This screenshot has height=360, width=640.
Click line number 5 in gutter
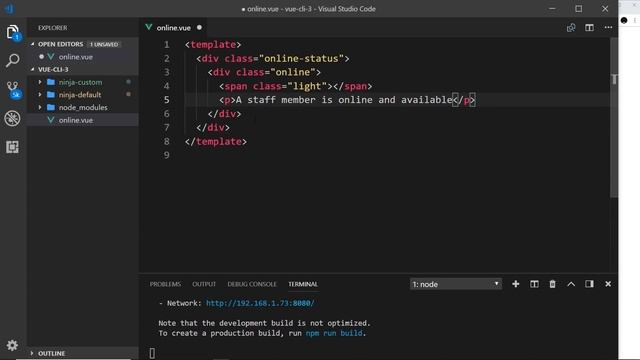point(167,100)
